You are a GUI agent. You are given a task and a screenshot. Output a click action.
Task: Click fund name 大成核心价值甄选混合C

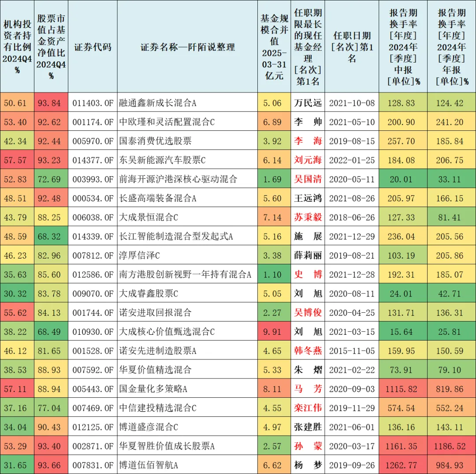(x=167, y=332)
